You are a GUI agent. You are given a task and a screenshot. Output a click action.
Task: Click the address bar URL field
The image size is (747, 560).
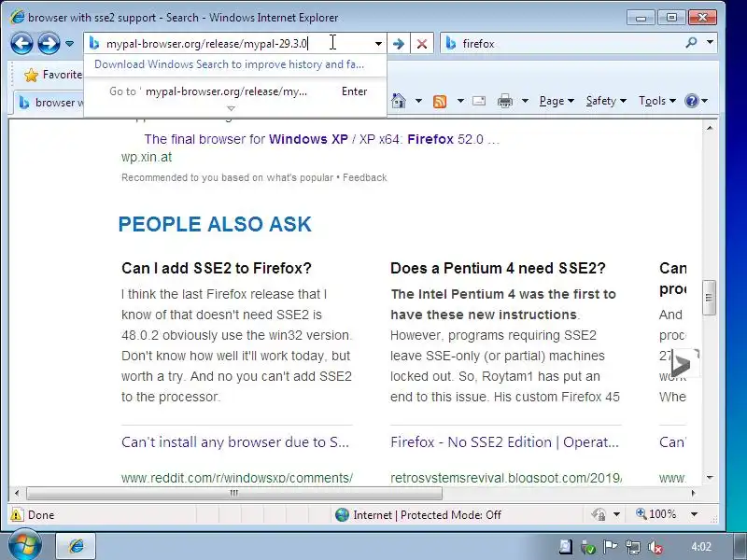[x=229, y=44]
